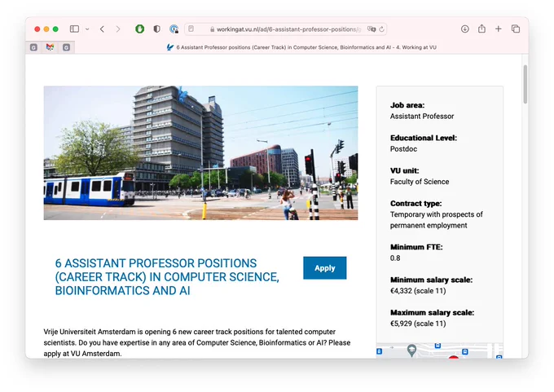Click the '€5,929 (scale 11)' value

click(418, 324)
